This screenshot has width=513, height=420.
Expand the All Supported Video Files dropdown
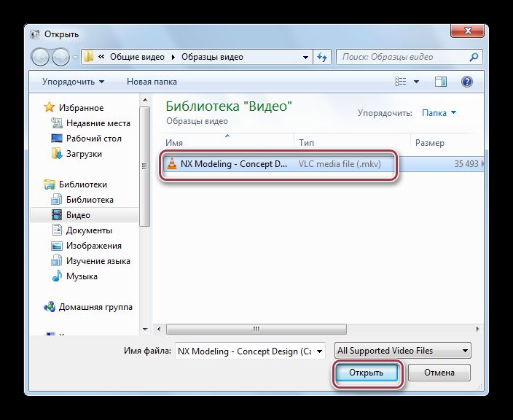coord(402,351)
